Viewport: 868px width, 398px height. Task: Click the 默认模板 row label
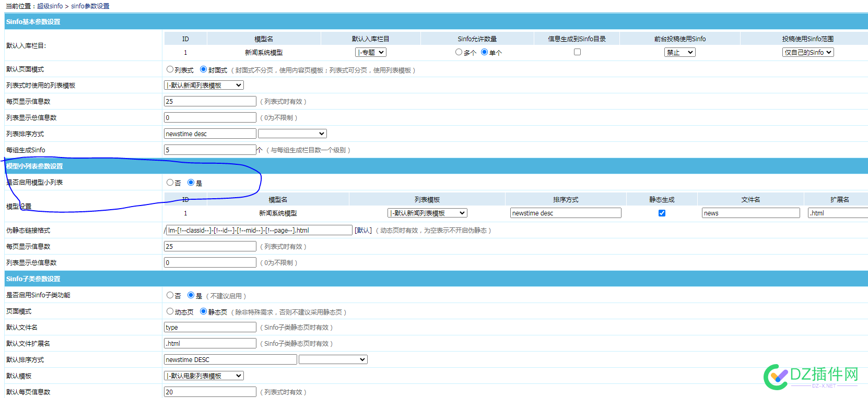pos(19,376)
